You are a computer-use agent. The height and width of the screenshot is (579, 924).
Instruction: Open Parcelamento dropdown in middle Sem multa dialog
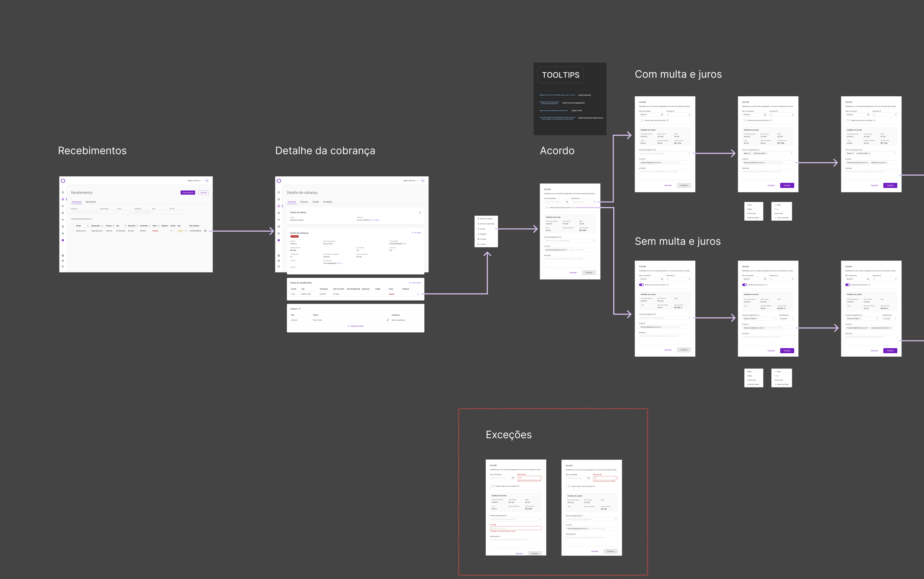tap(787, 319)
